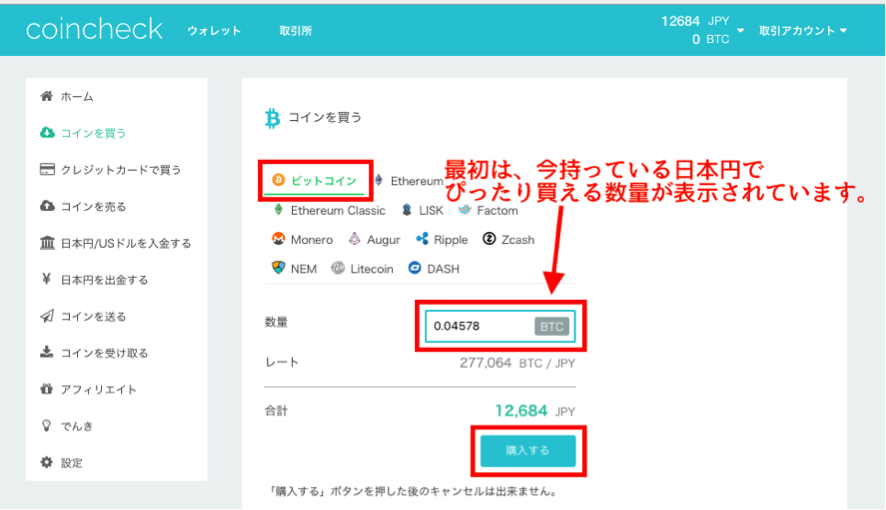Click the home icon in sidebar

pyautogui.click(x=47, y=96)
